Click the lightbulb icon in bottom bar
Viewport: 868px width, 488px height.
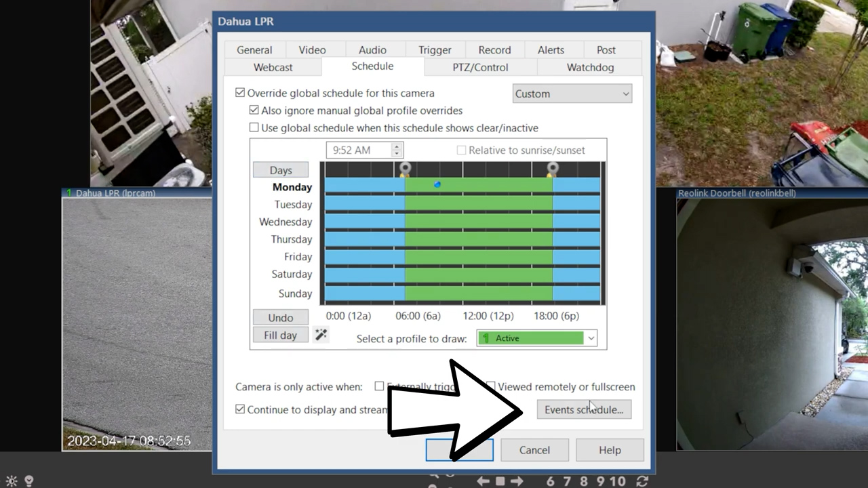click(x=29, y=481)
